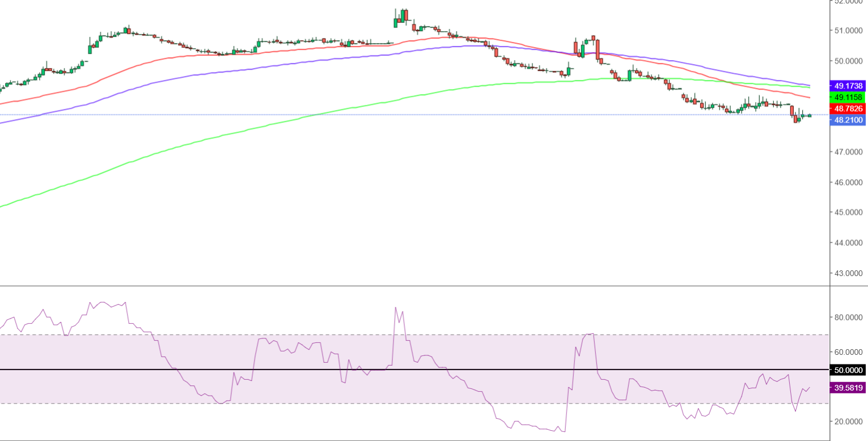Screen dimensions: 868x441
Task: Click the 47.0000 price axis label
Action: 849,152
